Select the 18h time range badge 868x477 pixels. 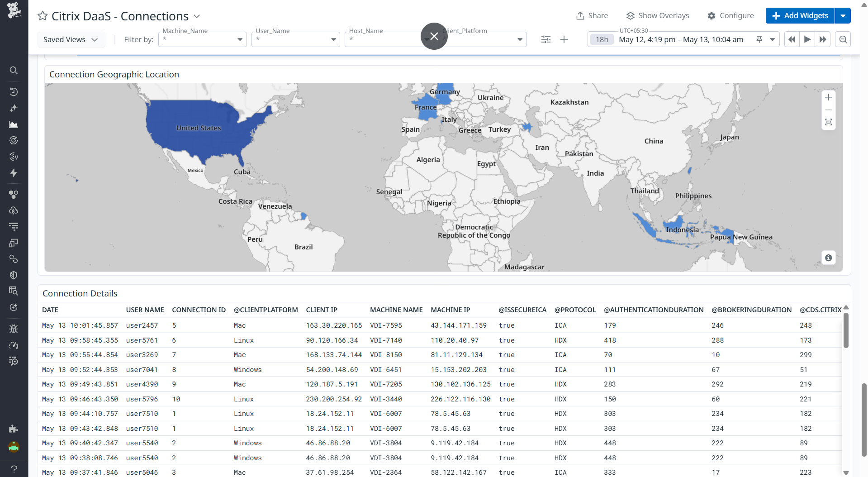point(602,39)
